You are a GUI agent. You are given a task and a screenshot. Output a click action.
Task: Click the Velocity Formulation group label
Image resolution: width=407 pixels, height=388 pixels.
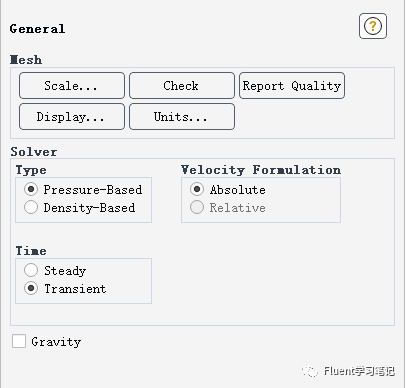[261, 170]
